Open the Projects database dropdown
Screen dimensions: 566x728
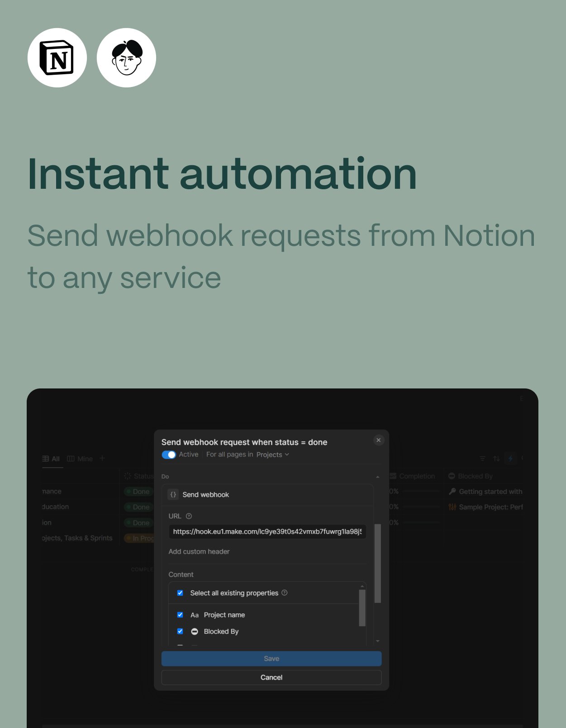click(x=272, y=455)
